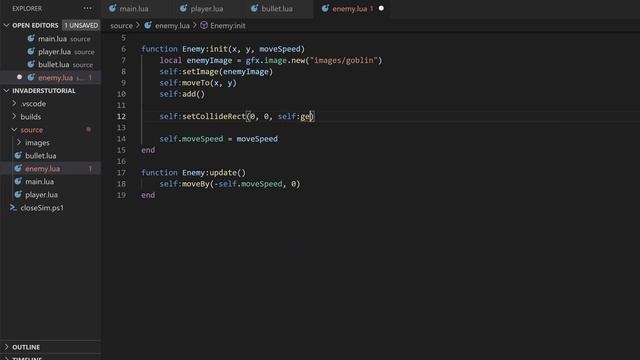Viewport: 640px width, 360px height.
Task: Click the Lua icon on enemy.lua tab
Action: point(325,8)
